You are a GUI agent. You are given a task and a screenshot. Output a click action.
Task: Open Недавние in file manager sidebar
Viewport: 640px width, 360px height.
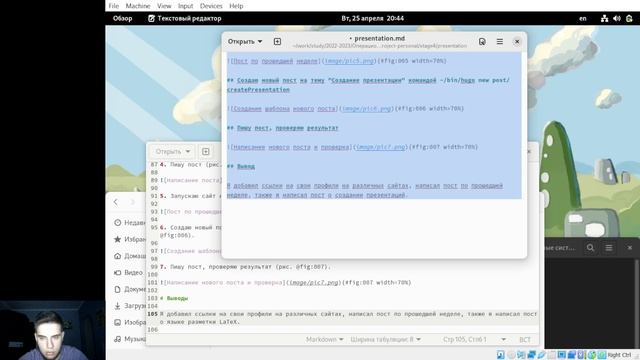pyautogui.click(x=130, y=222)
